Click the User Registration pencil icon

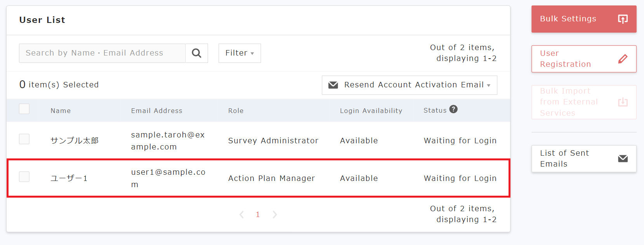coord(622,59)
